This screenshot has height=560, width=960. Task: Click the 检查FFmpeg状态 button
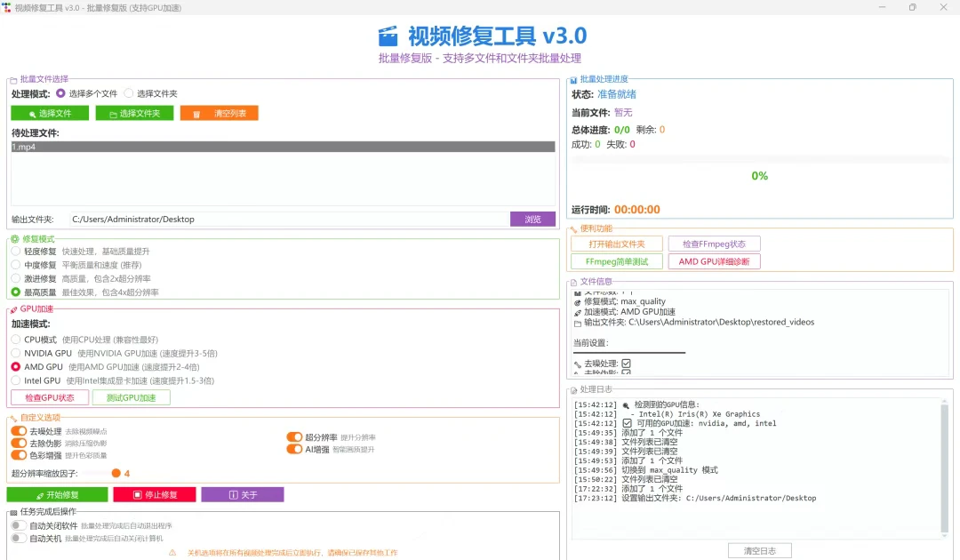[x=714, y=244]
